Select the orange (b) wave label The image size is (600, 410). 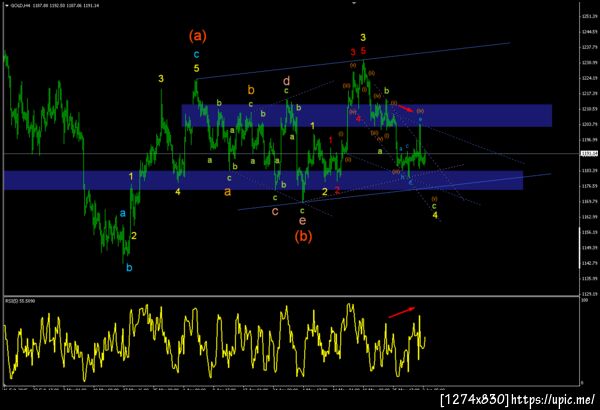(x=303, y=236)
